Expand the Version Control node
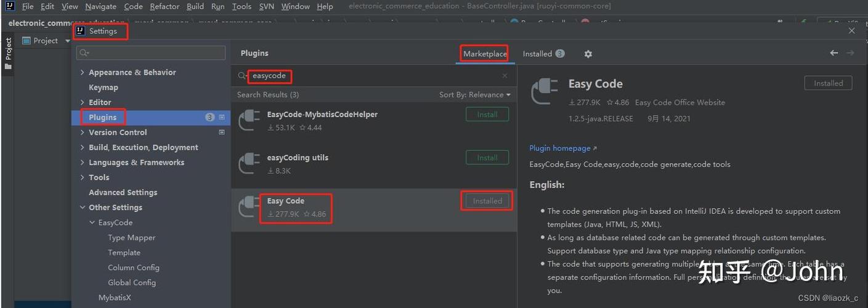The image size is (868, 308). click(83, 132)
